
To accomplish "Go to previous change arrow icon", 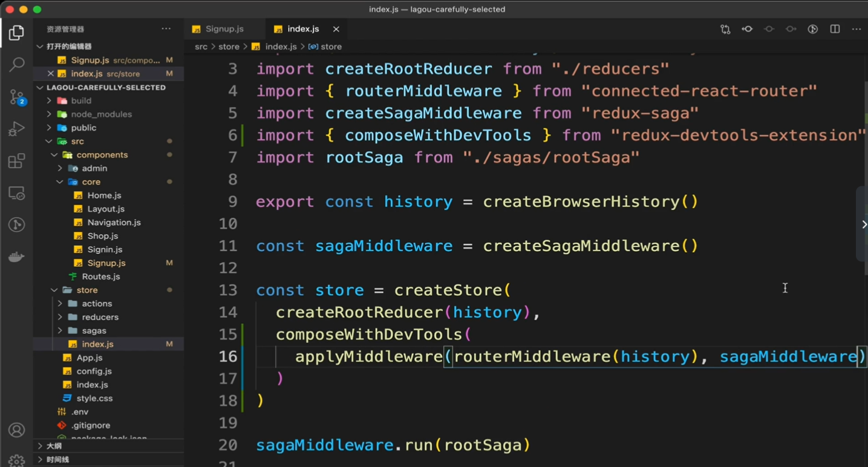I will (x=747, y=29).
